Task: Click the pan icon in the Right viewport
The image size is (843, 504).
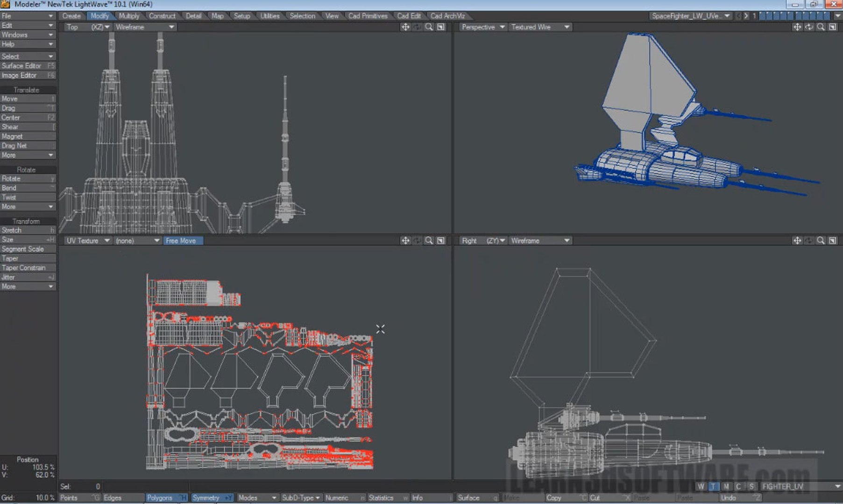Action: pyautogui.click(x=797, y=240)
